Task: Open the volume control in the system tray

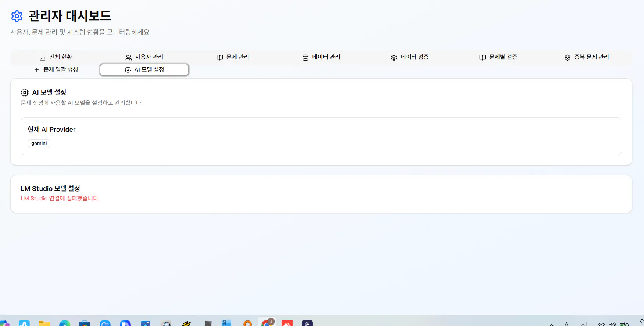Action: [x=612, y=324]
